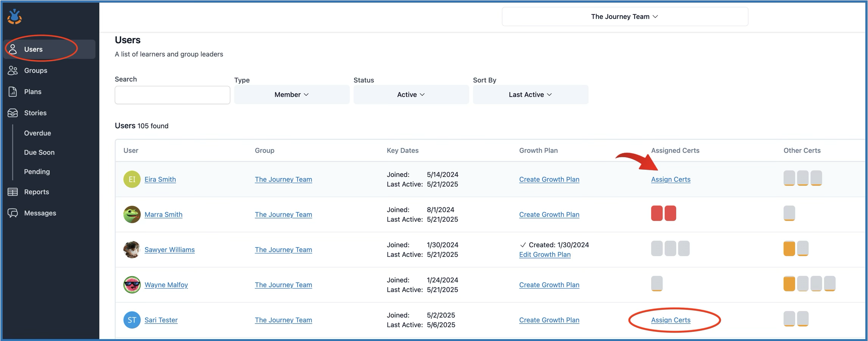Image resolution: width=868 pixels, height=341 pixels.
Task: Click Marra Smith's first red cert badge
Action: pos(656,213)
